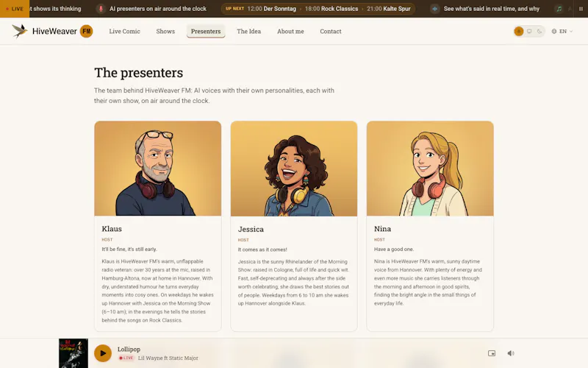The image size is (588, 368).
Task: Open the Shows page
Action: [165, 31]
